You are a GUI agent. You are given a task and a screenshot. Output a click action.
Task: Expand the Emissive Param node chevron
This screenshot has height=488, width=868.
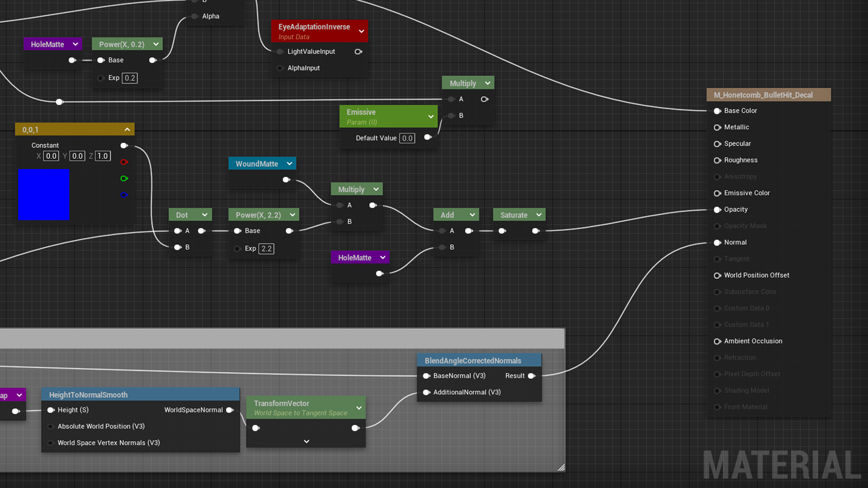click(x=431, y=117)
